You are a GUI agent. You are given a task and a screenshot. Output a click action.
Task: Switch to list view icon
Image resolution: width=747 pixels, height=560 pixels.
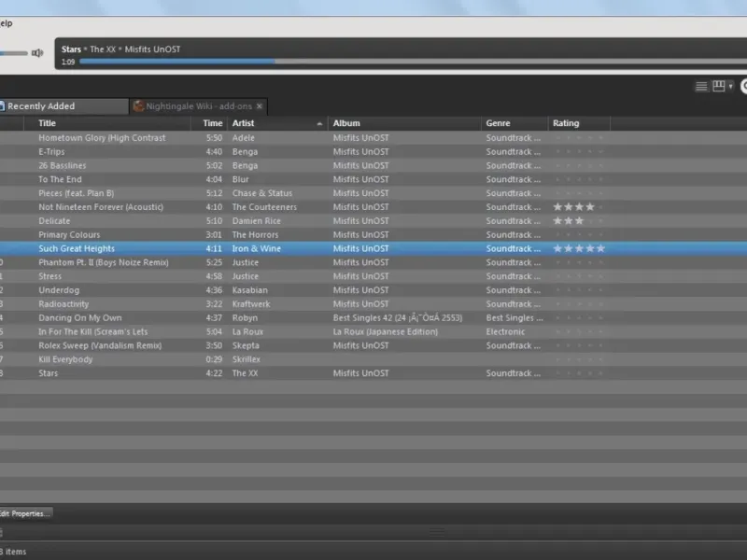pyautogui.click(x=701, y=86)
